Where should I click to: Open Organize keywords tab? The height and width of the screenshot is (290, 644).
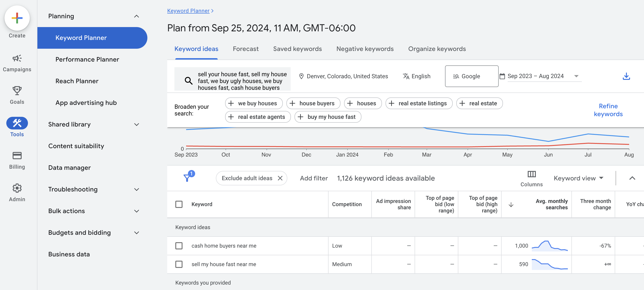[437, 49]
